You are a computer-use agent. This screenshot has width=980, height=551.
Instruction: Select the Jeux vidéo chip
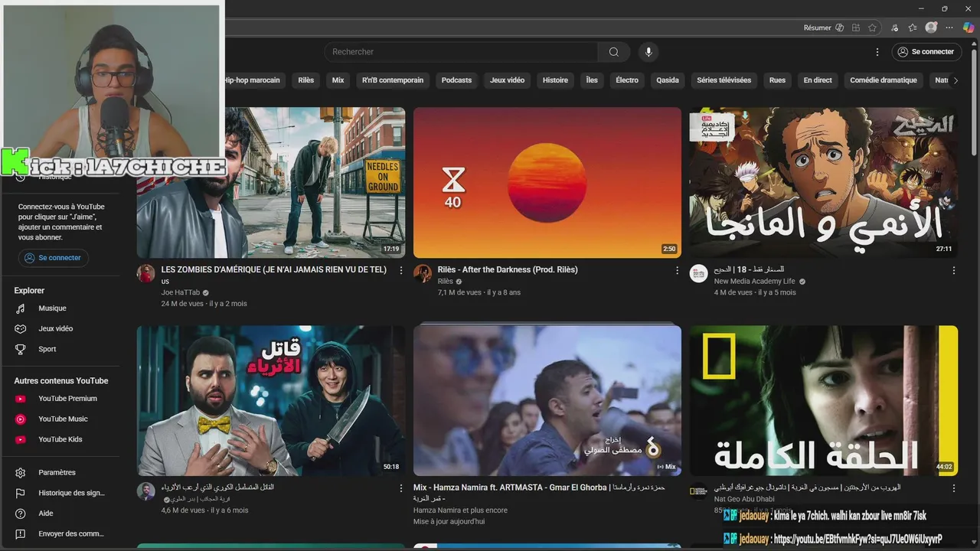click(508, 80)
